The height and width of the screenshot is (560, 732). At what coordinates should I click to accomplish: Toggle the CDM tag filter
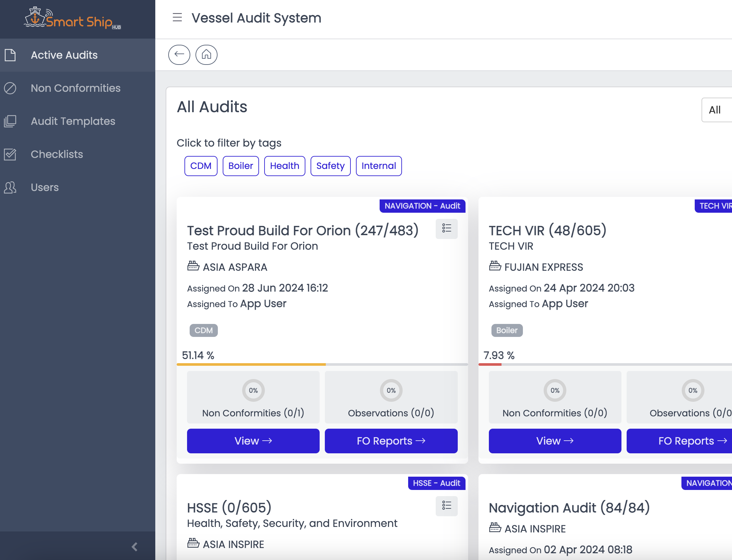click(x=201, y=166)
